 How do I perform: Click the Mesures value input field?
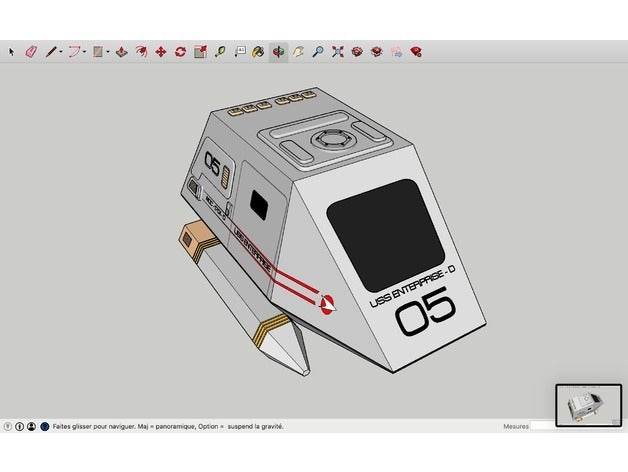(543, 426)
